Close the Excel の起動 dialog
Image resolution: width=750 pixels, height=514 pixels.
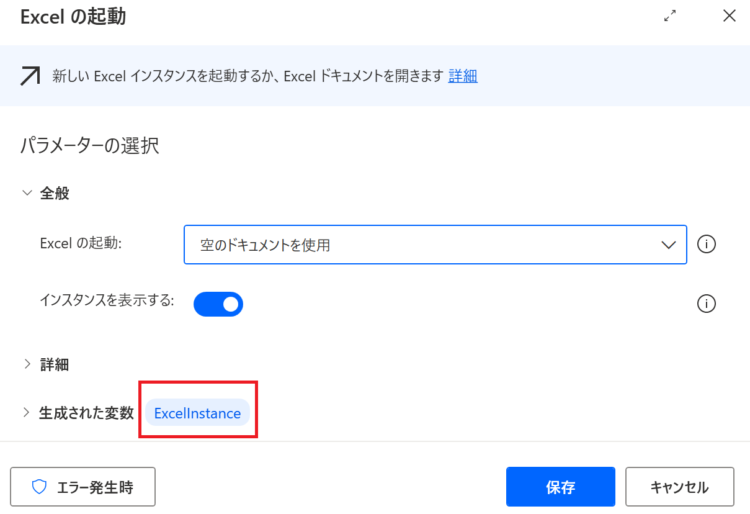[x=729, y=16]
